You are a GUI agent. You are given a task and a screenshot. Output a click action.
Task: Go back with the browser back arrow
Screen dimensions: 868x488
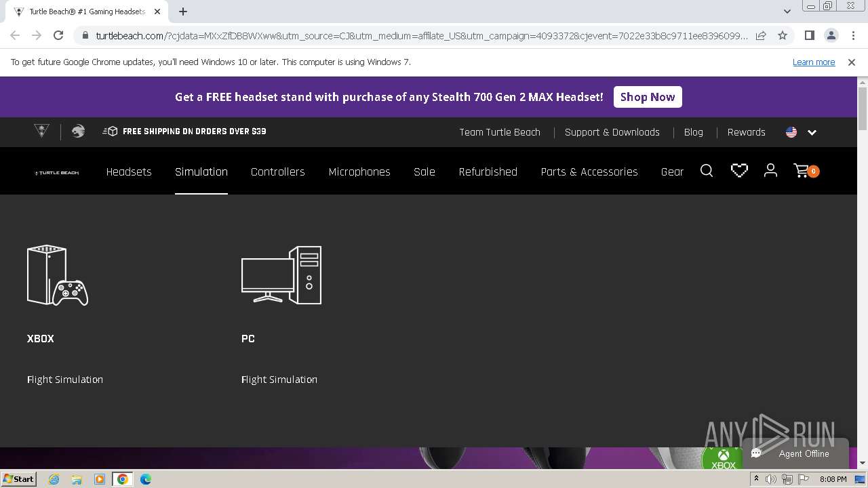pyautogui.click(x=15, y=35)
